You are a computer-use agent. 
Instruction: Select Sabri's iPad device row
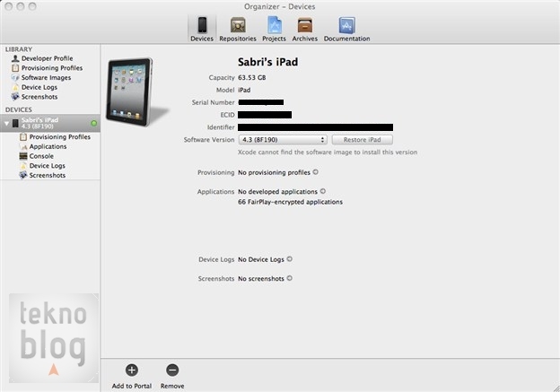[50, 123]
